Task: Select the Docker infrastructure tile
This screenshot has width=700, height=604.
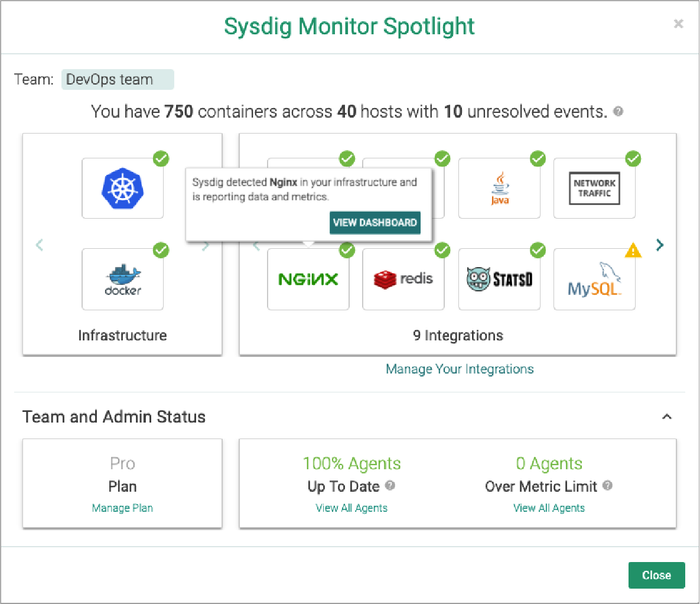Action: coord(122,279)
